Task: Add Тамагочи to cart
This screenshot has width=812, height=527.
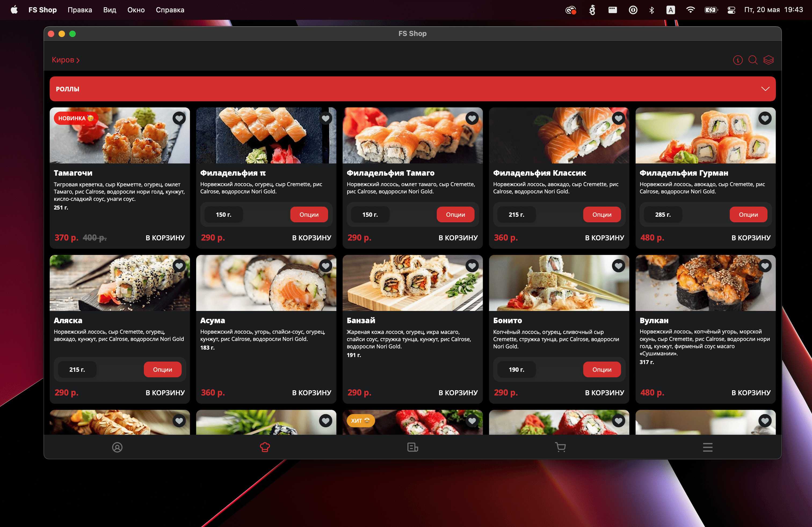Action: pos(165,238)
